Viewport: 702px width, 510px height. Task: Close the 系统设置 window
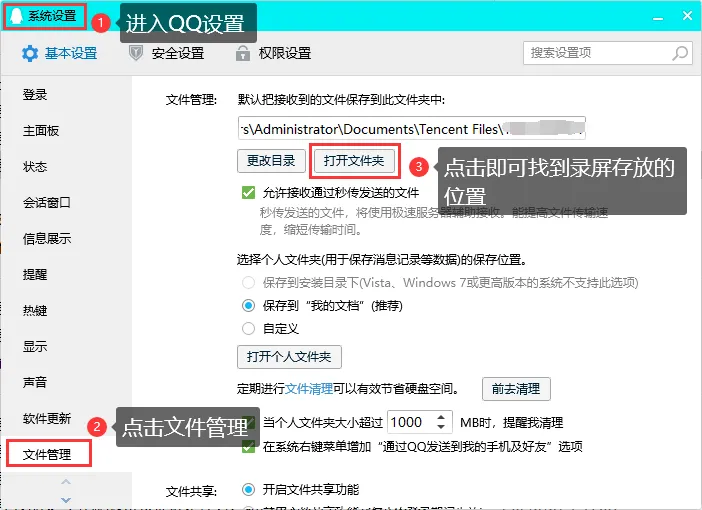tap(687, 16)
